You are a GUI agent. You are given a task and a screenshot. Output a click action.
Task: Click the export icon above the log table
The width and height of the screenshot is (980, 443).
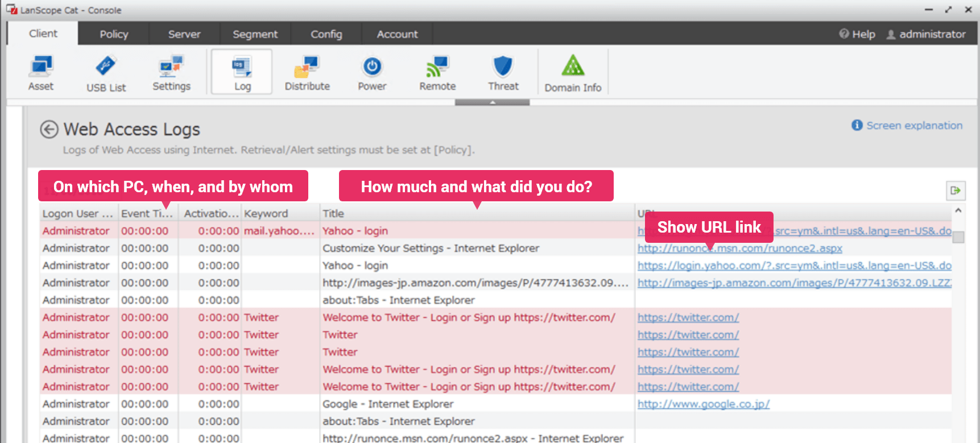[955, 191]
